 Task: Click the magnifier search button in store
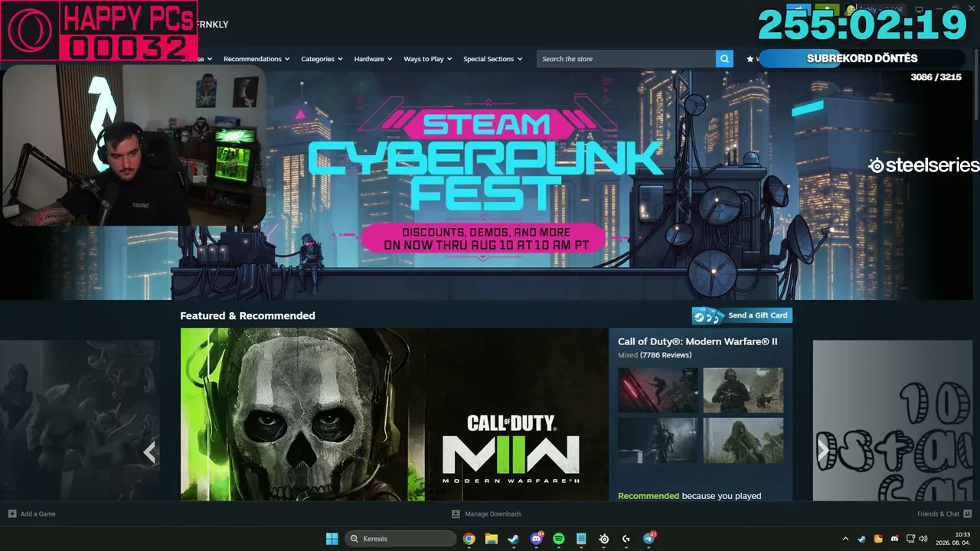724,59
